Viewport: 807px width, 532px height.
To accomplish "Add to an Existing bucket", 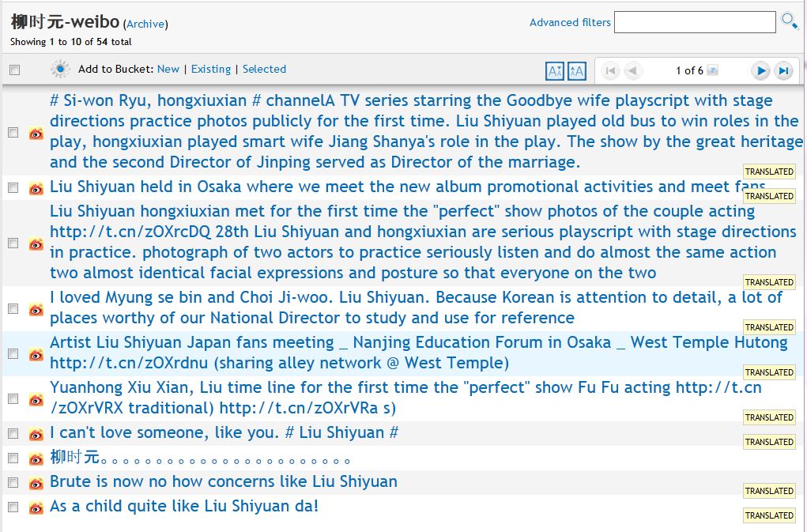I will [211, 69].
